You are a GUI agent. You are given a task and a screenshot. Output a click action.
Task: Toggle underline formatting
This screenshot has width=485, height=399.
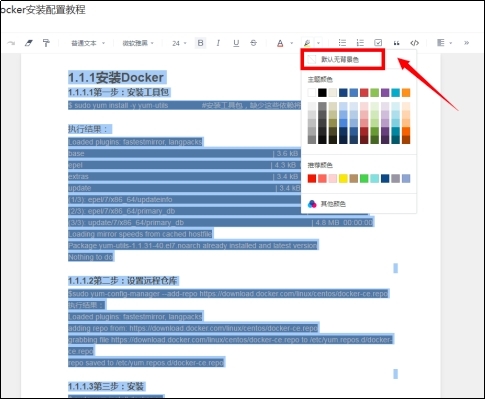click(236, 43)
